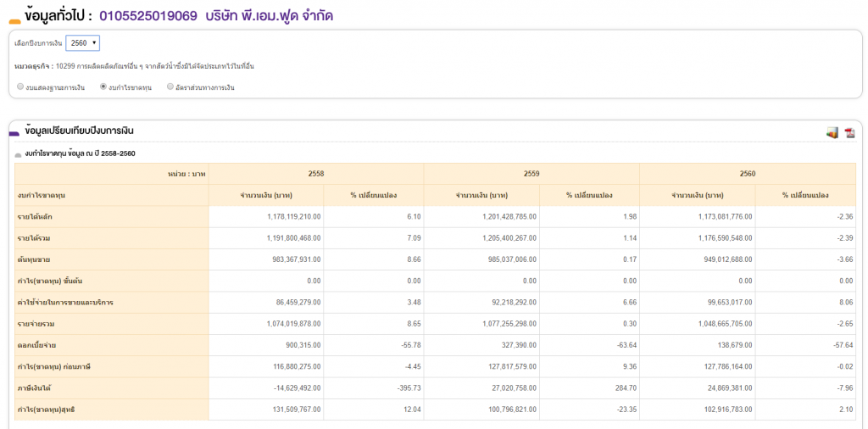Click the value 1,173,081,776.00

tap(725, 216)
